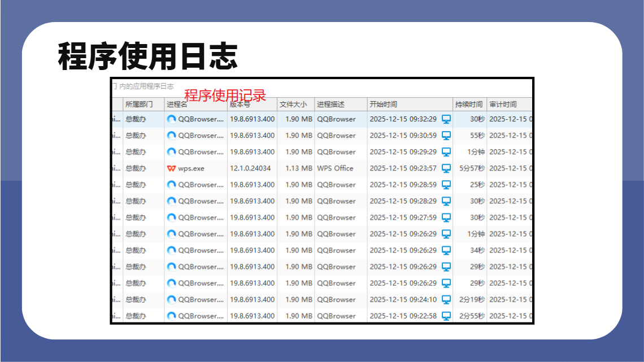This screenshot has width=644, height=362.
Task: Click start time 2025-12-15 09:27:59
Action: 403,217
